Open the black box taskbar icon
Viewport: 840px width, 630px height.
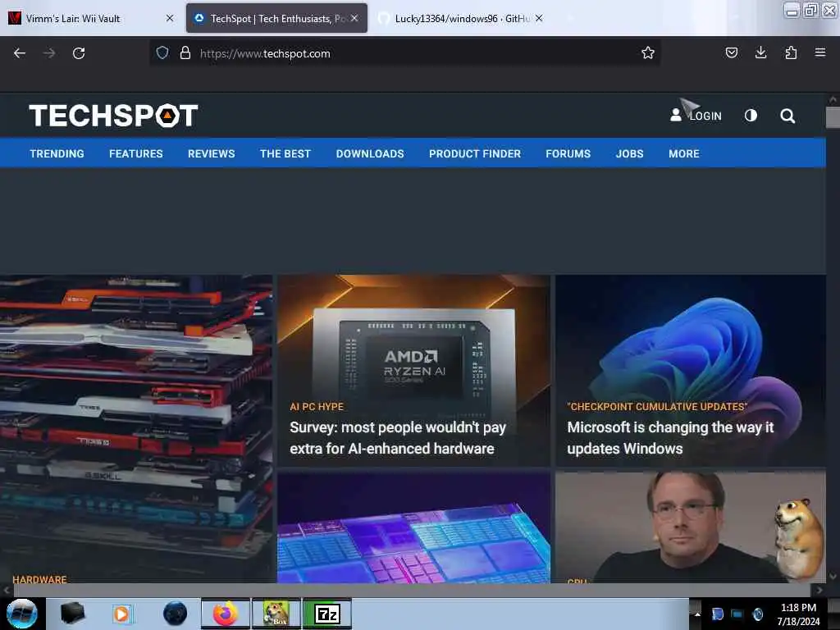coord(72,614)
